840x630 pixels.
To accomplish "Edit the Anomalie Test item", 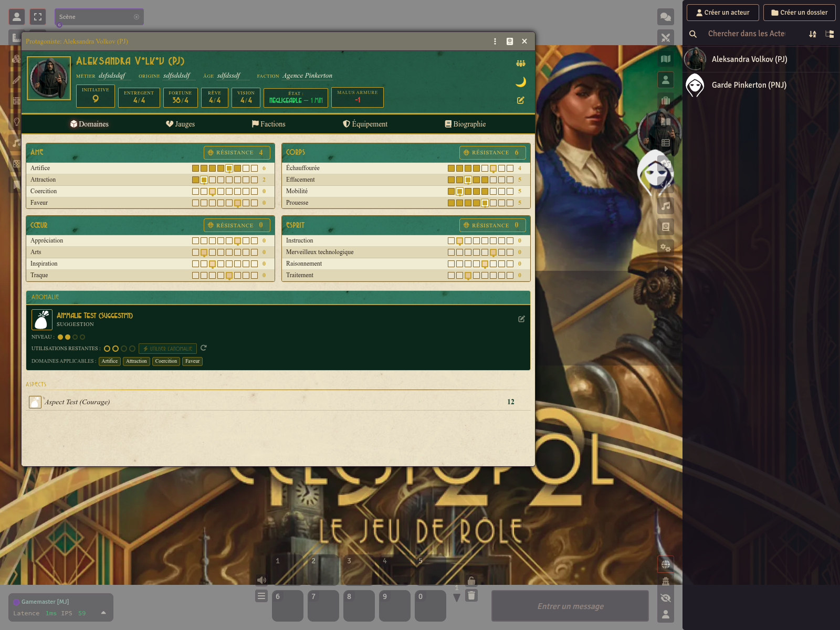I will pyautogui.click(x=521, y=319).
